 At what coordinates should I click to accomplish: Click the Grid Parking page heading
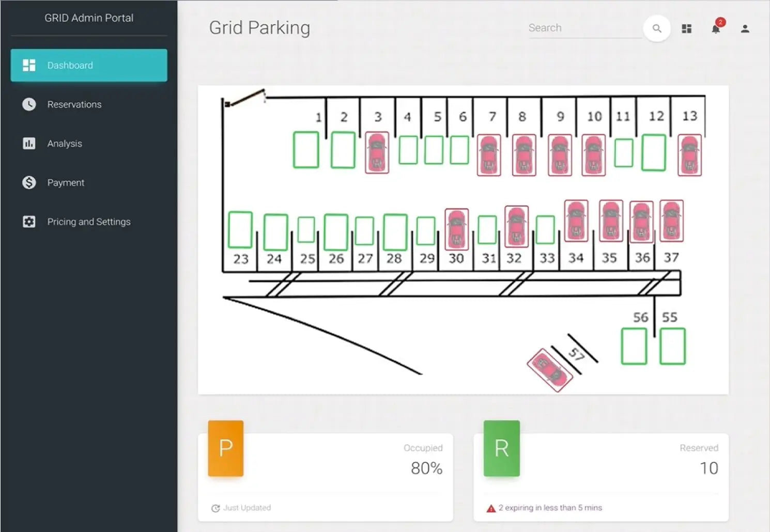[259, 28]
